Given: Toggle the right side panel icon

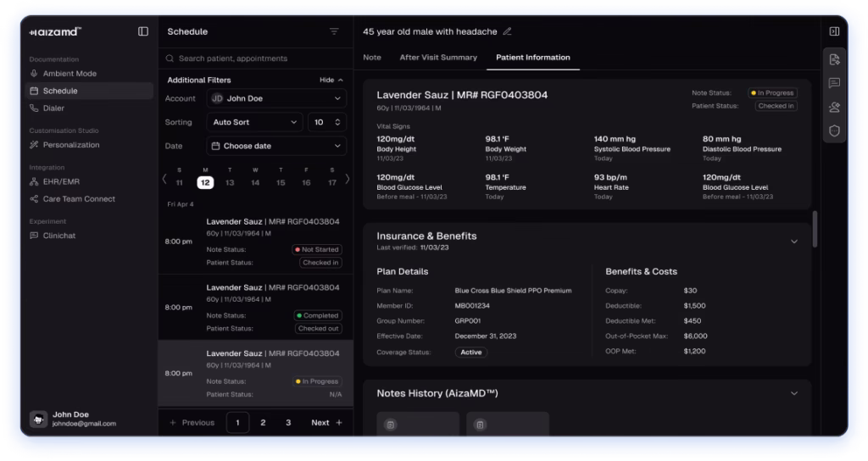Looking at the screenshot, I should (834, 31).
